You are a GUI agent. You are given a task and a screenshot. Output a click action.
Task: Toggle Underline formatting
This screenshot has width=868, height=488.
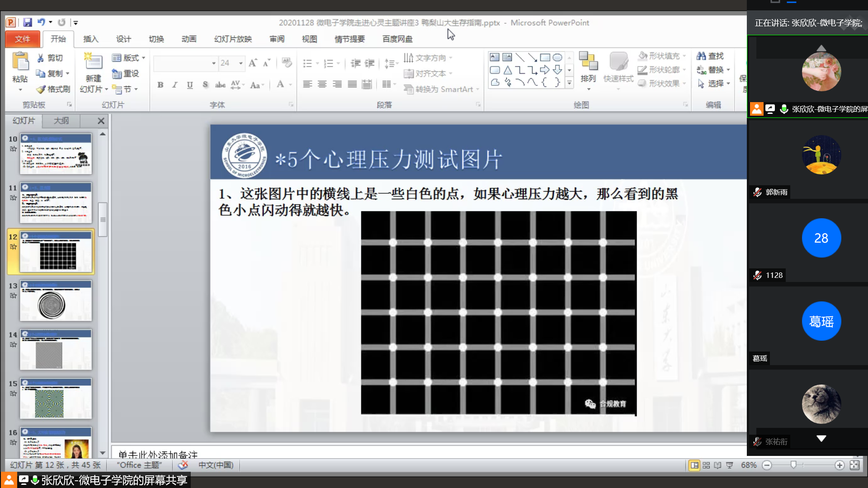point(190,85)
